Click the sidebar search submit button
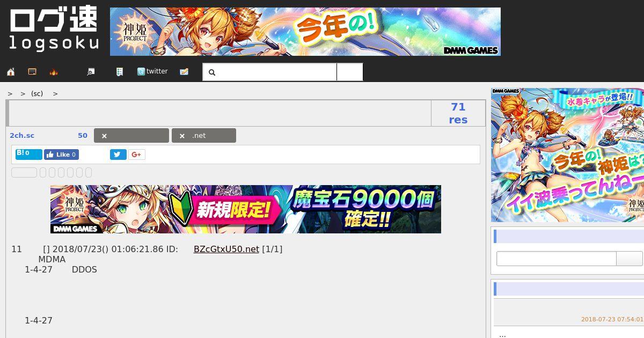The width and height of the screenshot is (644, 338). click(x=630, y=259)
